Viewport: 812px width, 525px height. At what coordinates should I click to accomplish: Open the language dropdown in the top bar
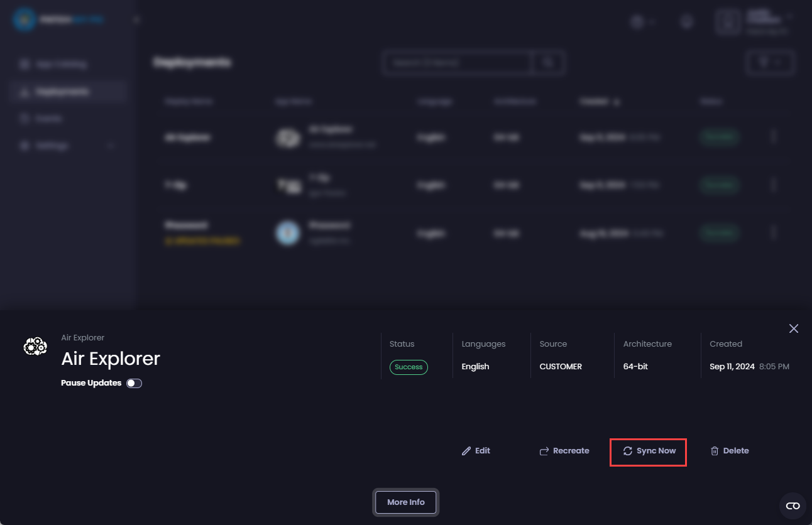[x=644, y=21]
